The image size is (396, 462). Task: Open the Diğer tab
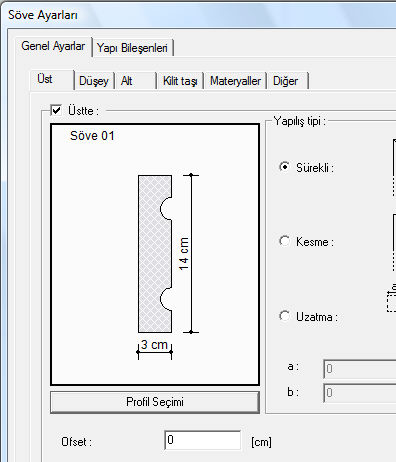tap(288, 81)
